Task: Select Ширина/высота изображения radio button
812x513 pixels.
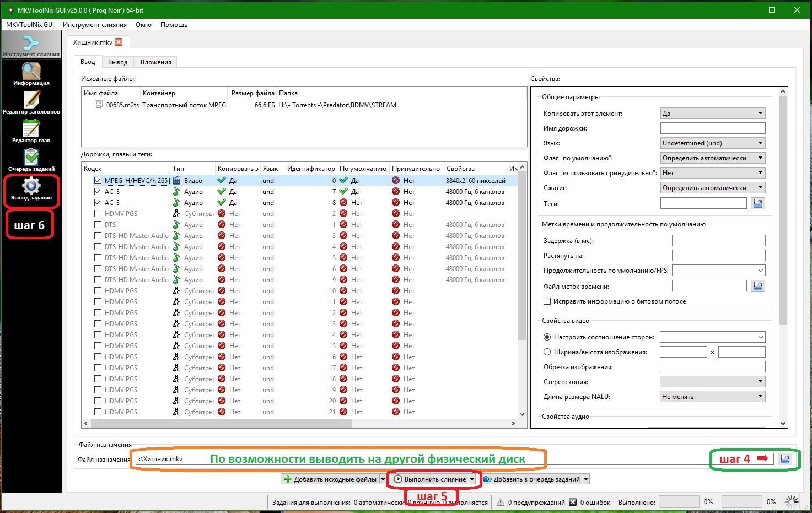Action: pyautogui.click(x=547, y=352)
